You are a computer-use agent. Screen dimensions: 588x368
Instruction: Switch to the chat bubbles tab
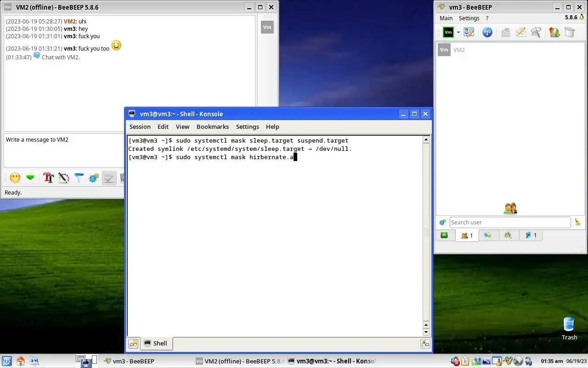(488, 236)
